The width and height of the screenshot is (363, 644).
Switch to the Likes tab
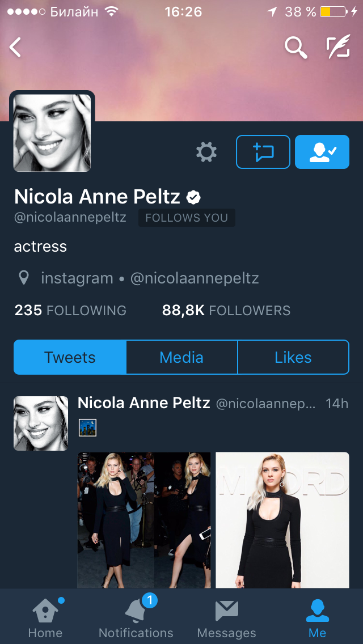click(293, 357)
